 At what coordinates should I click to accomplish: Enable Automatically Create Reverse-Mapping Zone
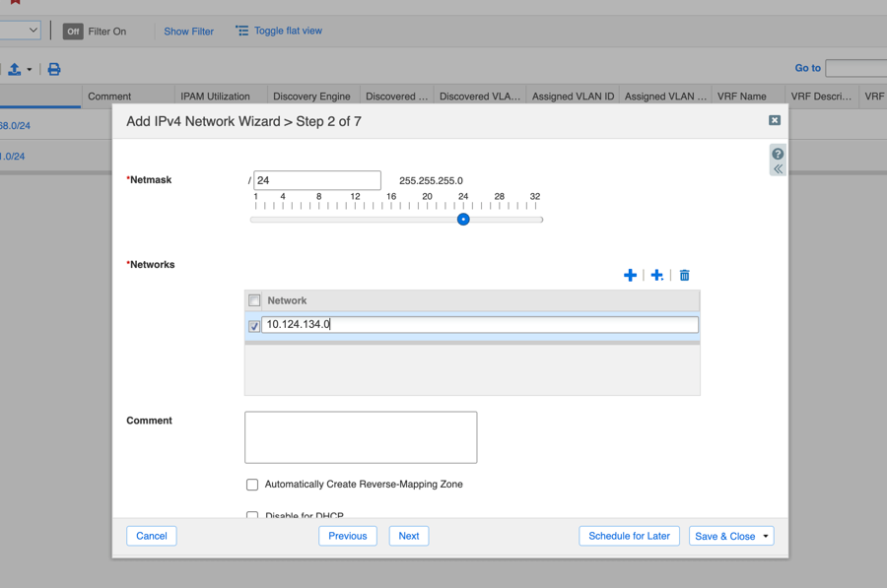(252, 485)
